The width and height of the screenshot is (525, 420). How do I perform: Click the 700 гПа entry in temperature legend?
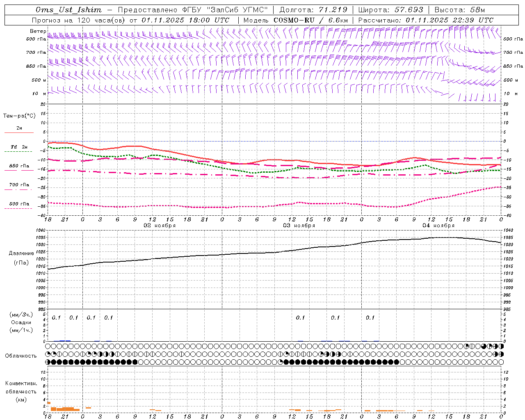pos(19,185)
